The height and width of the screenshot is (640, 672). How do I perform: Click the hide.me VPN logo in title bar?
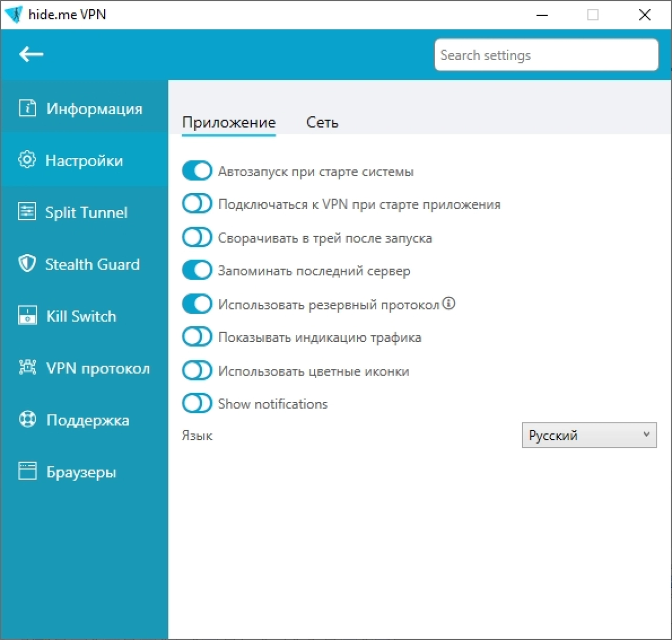point(14,14)
